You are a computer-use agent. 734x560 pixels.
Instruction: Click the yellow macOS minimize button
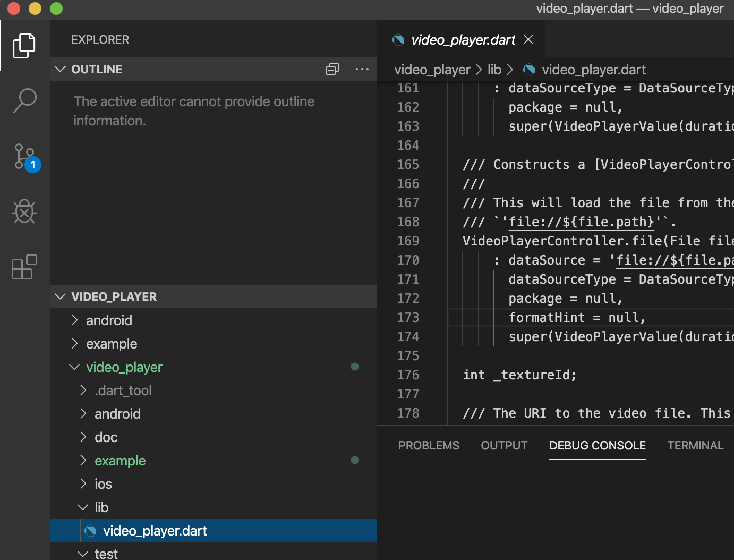tap(35, 8)
